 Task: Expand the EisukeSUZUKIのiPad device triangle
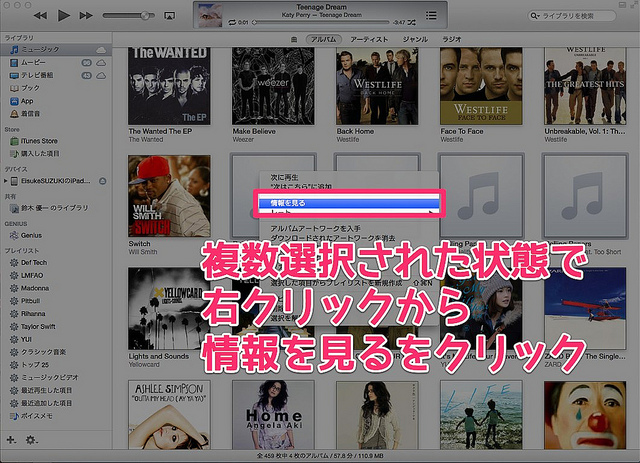click(x=6, y=181)
